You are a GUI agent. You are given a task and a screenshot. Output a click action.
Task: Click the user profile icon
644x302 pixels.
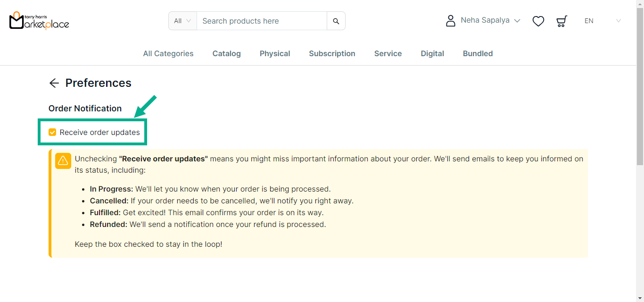pyautogui.click(x=451, y=21)
